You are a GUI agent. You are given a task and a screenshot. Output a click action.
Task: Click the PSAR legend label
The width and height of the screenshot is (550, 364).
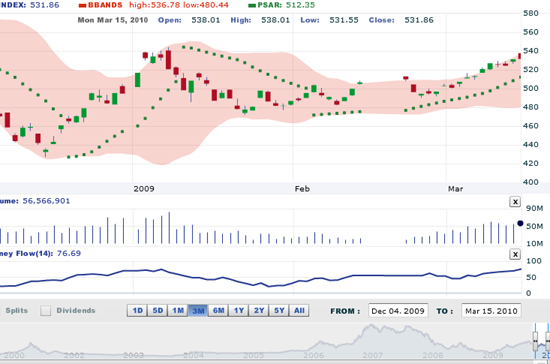click(269, 5)
